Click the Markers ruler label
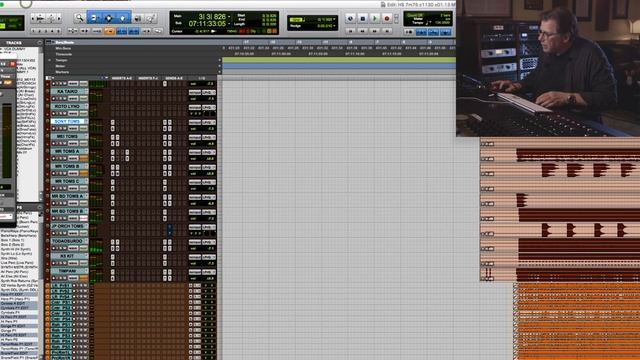The width and height of the screenshot is (640, 360). coord(61,72)
